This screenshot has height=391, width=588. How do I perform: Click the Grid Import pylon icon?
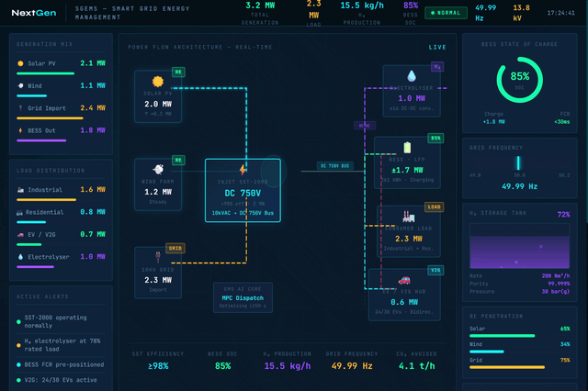click(x=20, y=108)
